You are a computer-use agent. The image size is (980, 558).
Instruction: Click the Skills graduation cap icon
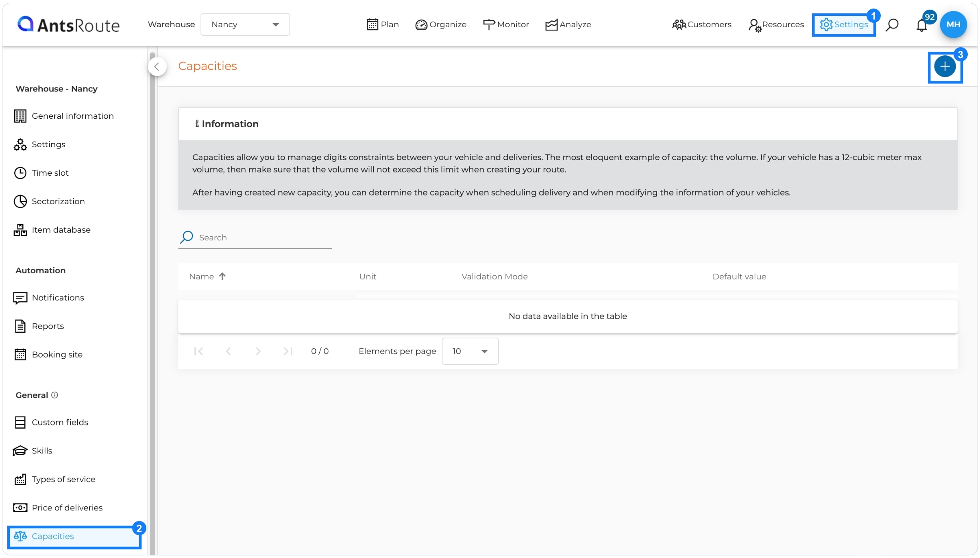tap(20, 451)
